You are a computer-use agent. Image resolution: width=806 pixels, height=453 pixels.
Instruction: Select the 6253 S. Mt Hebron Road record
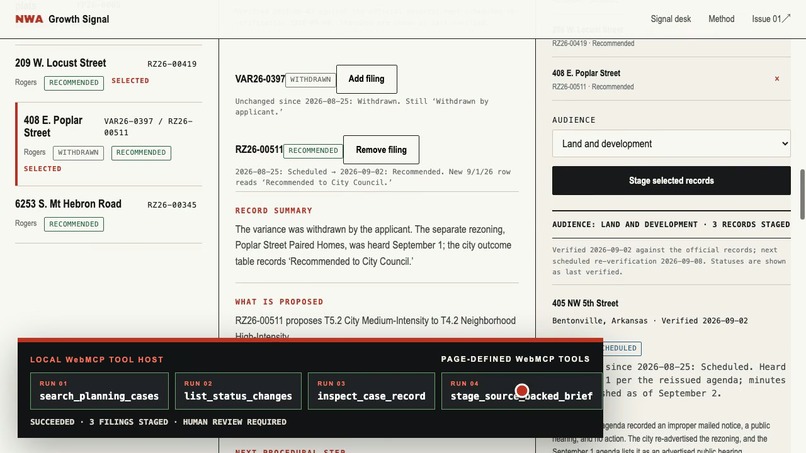click(x=108, y=214)
